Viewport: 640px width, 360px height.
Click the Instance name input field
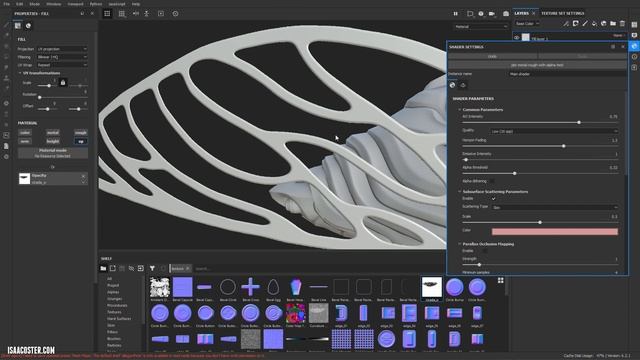(567, 74)
